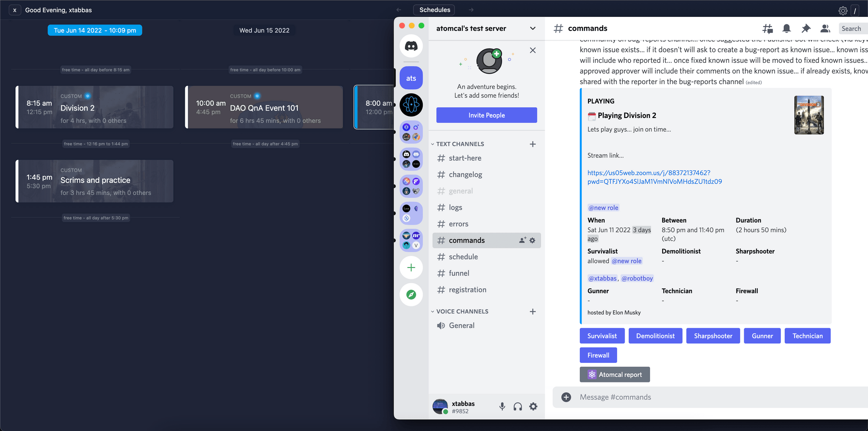The width and height of the screenshot is (868, 431).
Task: Click Add a Server plus icon
Action: [x=411, y=268]
